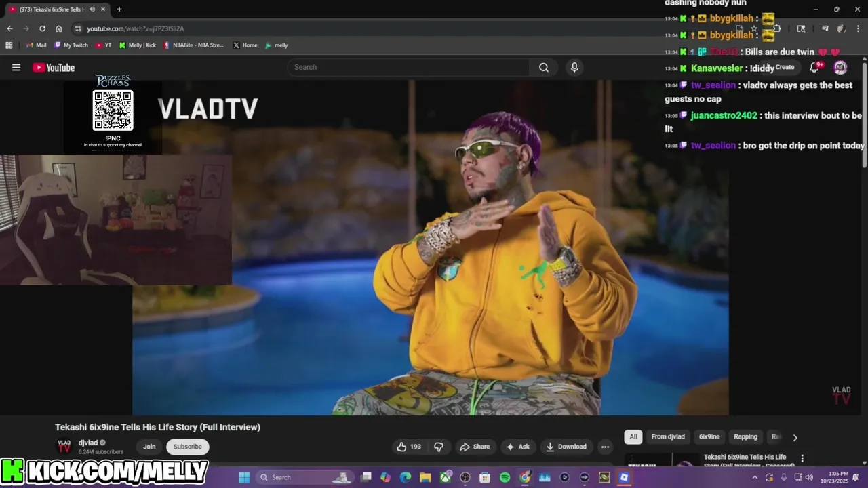This screenshot has height=488, width=868.
Task: Join the djvlad channel membership
Action: 149,447
